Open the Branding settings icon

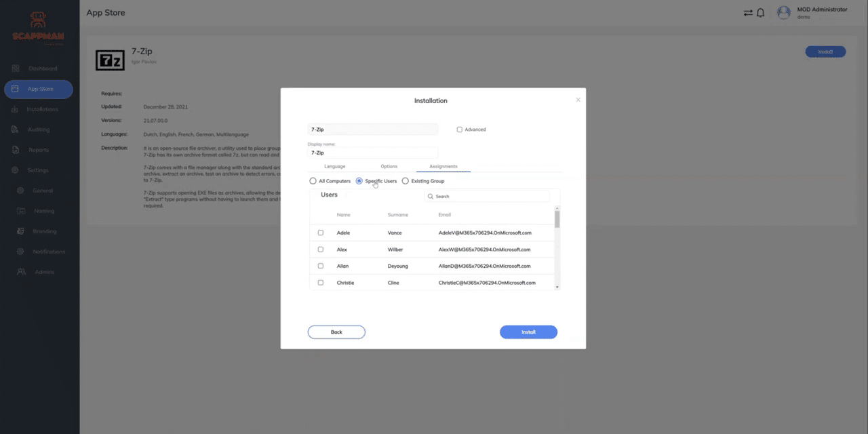pos(20,231)
